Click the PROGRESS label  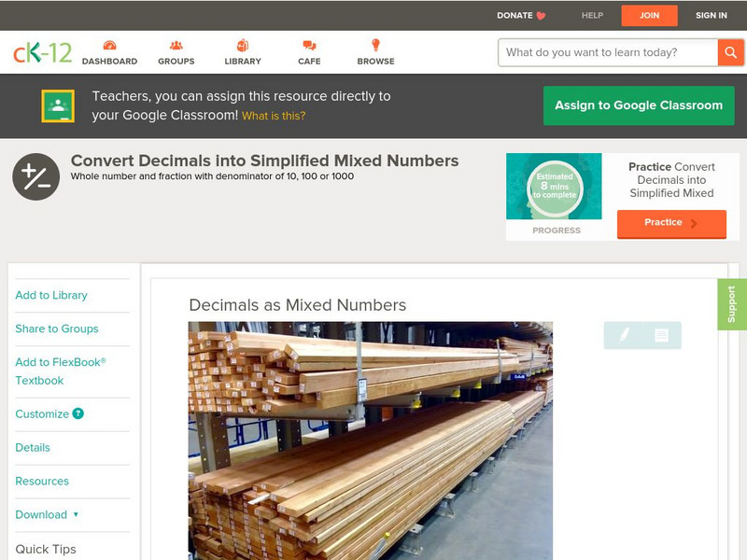pyautogui.click(x=557, y=231)
